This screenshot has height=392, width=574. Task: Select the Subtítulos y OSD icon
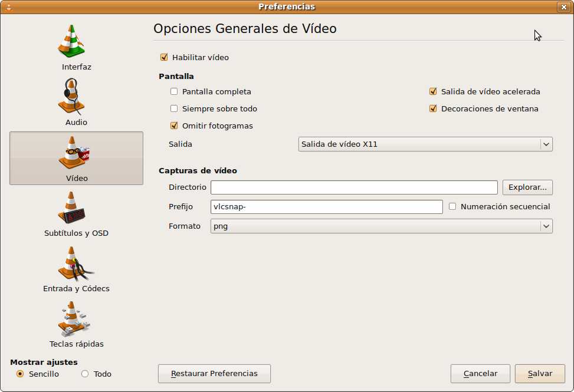(76, 209)
